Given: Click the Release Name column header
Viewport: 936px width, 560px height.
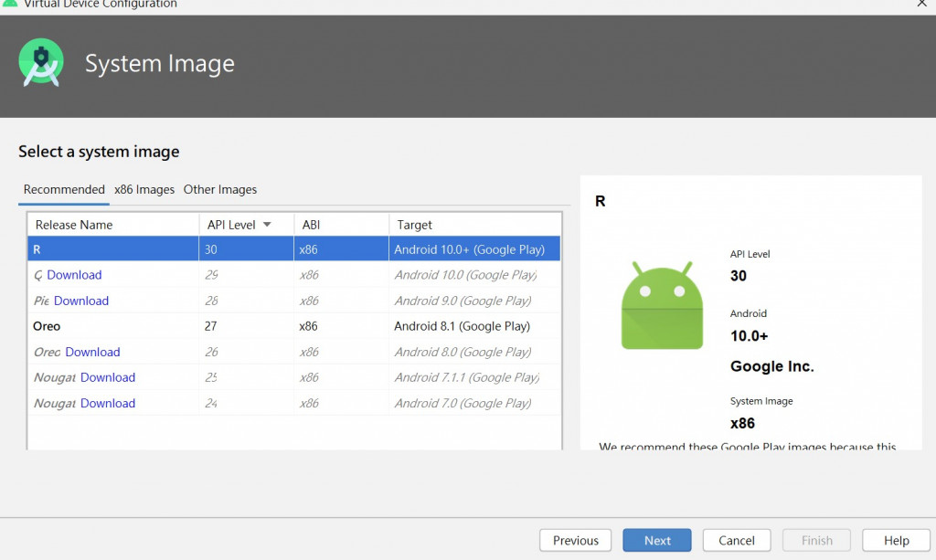Looking at the screenshot, I should click(112, 225).
